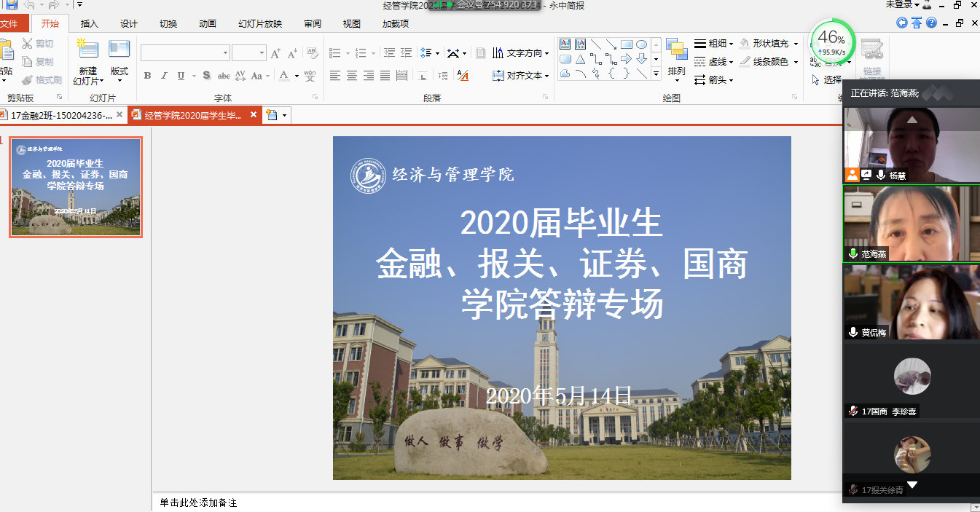The image size is (980, 512).
Task: Switch to the Insert (插入) ribbon tab
Action: click(x=89, y=23)
